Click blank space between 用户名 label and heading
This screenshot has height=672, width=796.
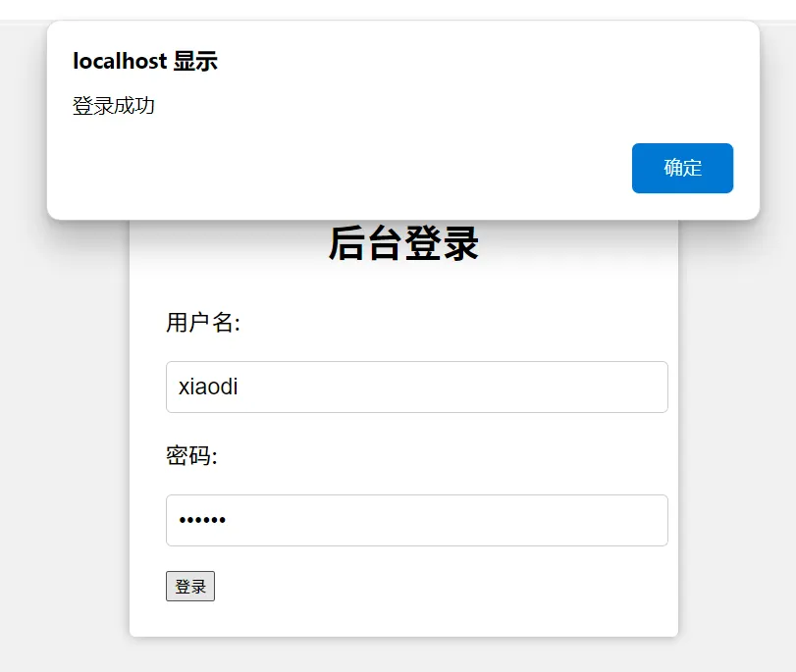coord(403,286)
